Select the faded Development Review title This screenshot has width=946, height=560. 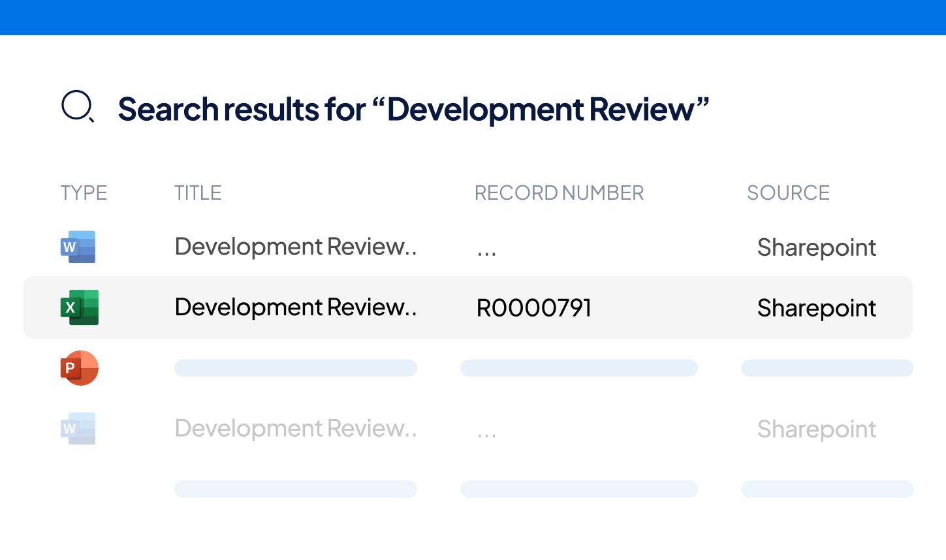tap(296, 428)
